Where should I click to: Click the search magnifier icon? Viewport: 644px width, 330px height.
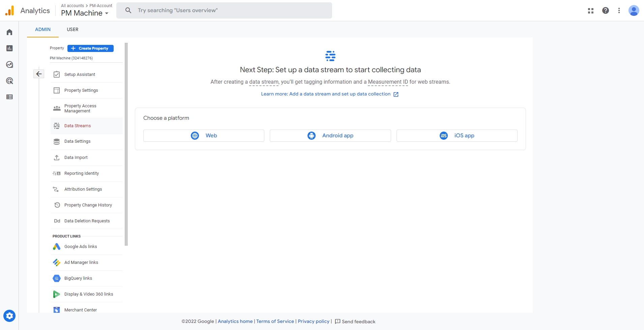pyautogui.click(x=128, y=10)
